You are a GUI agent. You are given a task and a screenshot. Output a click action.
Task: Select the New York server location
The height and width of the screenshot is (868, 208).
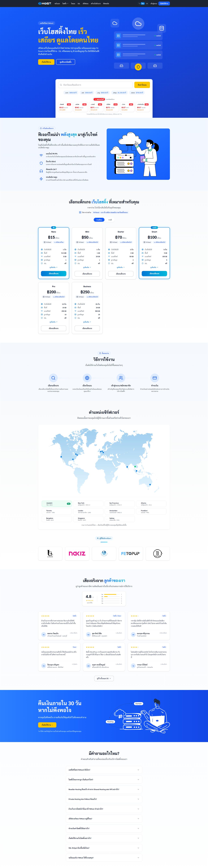(88, 504)
